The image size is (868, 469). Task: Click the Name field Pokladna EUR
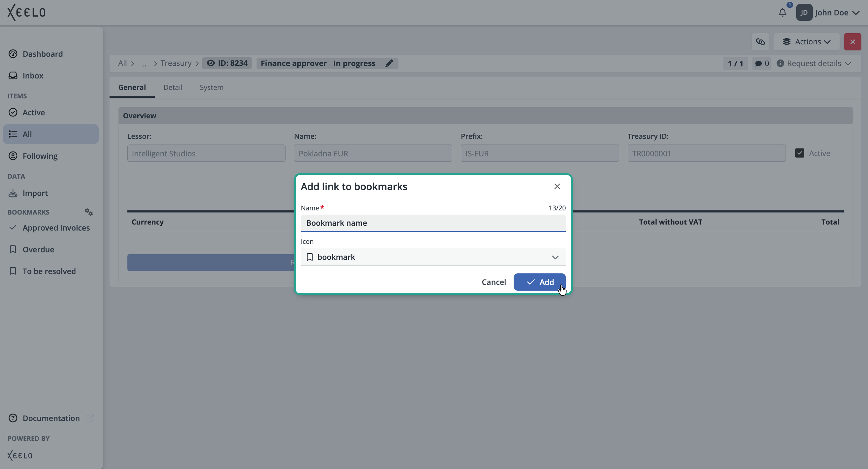pyautogui.click(x=373, y=153)
